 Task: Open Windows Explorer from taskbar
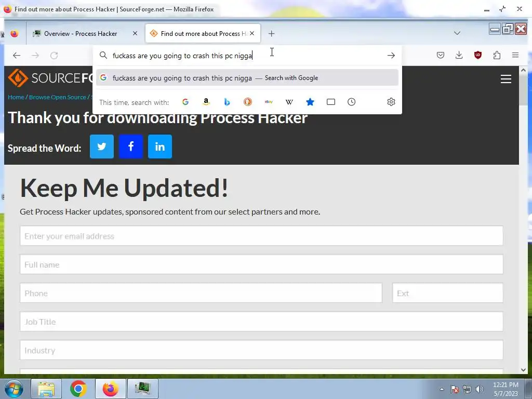click(x=46, y=389)
